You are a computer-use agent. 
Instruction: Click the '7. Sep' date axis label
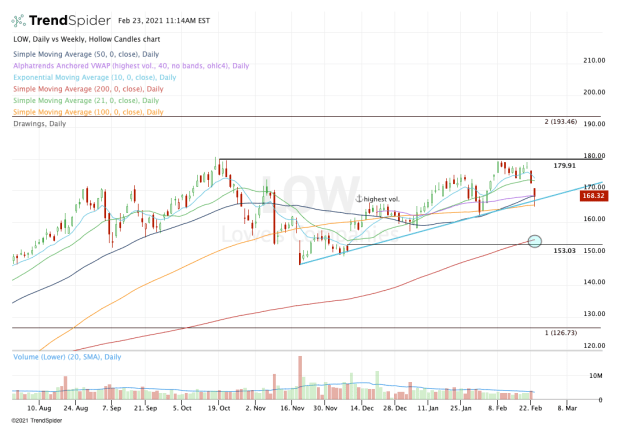coord(112,408)
